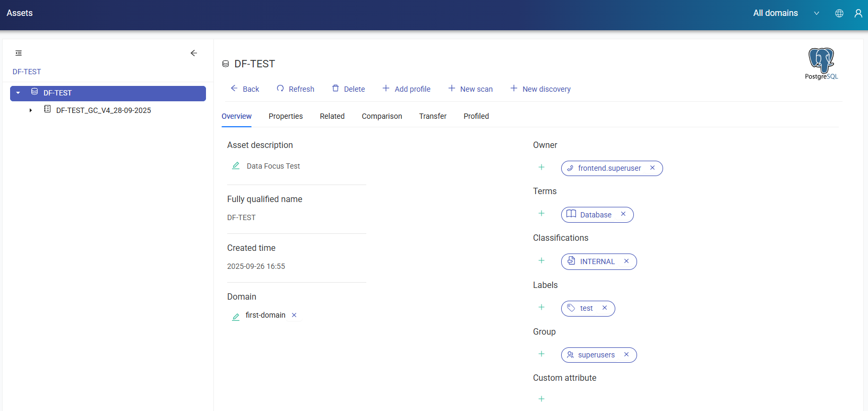Screen dimensions: 868x411
Task: Expand the DF-TEST_GC_V4_28-09-2025 tree node
Action: coord(31,110)
